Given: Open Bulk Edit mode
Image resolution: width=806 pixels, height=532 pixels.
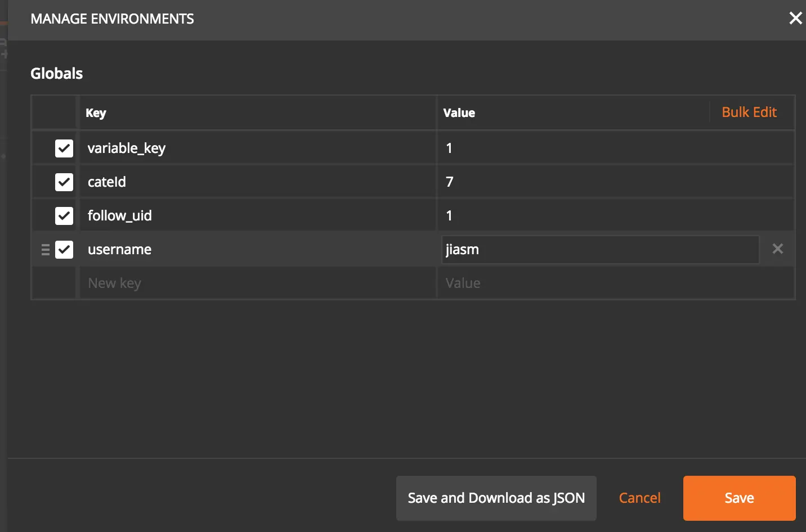Looking at the screenshot, I should point(749,112).
